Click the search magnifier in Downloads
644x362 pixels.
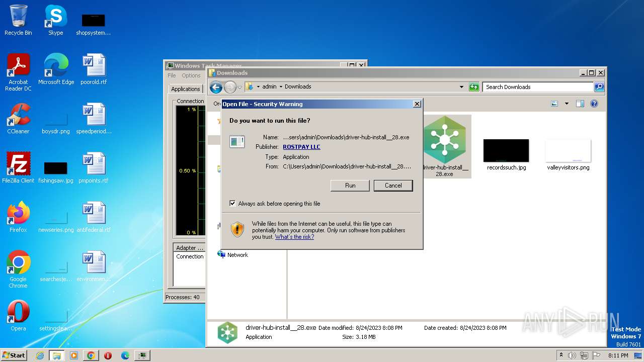click(x=599, y=87)
